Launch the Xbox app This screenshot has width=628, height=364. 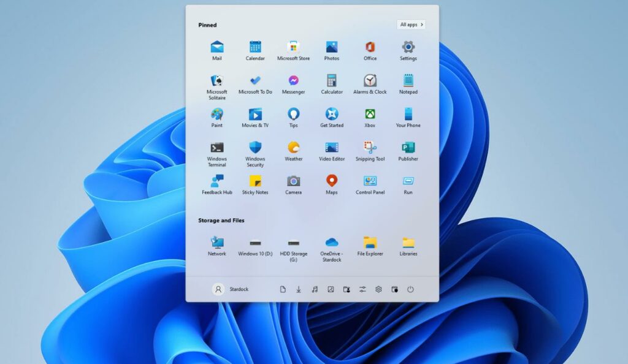pos(370,118)
